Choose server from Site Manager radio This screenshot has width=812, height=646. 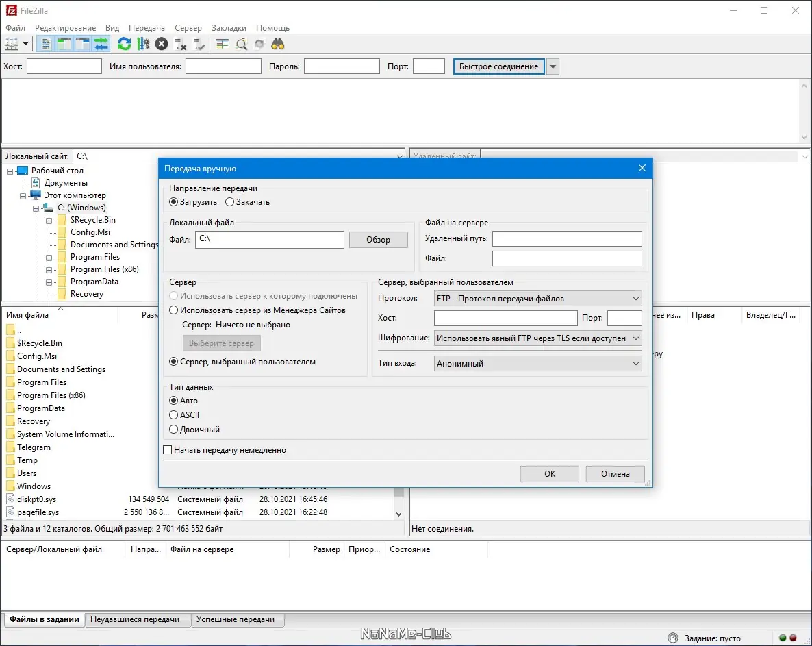coord(173,310)
